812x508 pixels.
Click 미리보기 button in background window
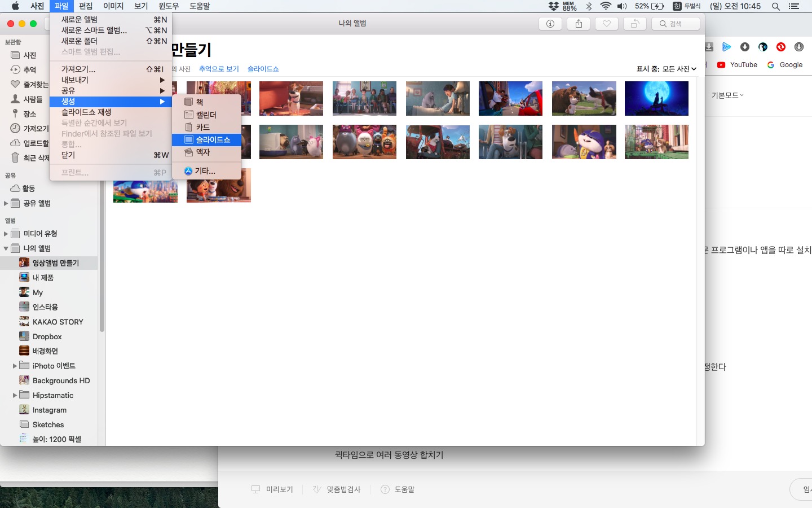click(x=272, y=489)
